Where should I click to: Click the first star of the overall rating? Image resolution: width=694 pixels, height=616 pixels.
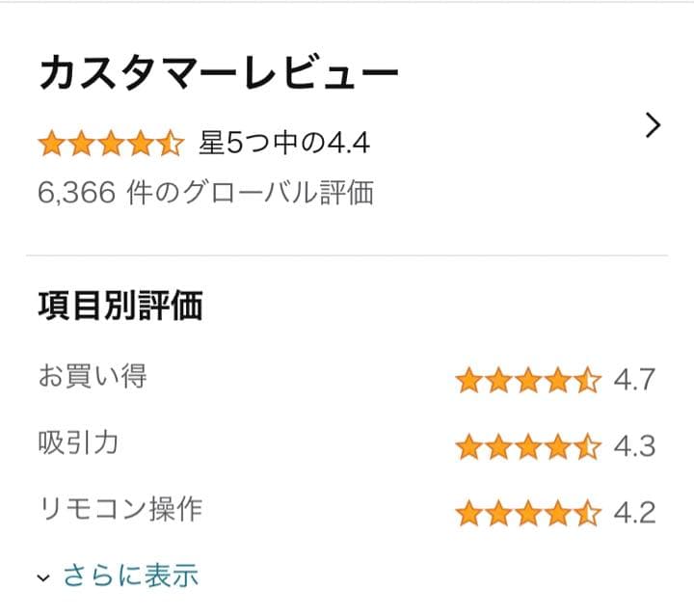tap(51, 145)
